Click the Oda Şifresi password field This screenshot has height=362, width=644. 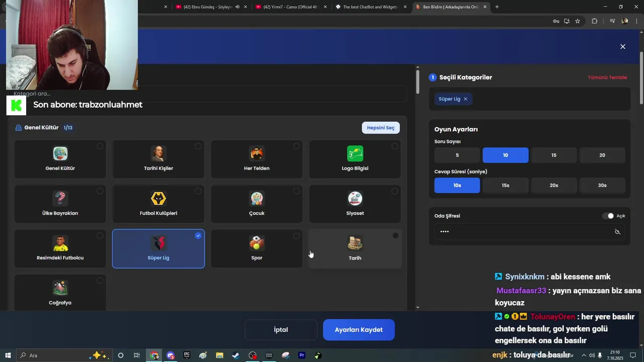[529, 232]
